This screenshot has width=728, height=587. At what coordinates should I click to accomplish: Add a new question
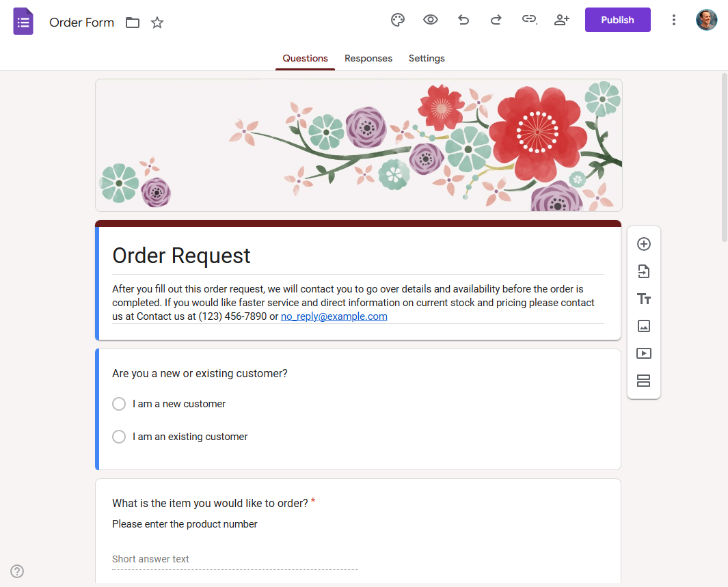(x=643, y=244)
